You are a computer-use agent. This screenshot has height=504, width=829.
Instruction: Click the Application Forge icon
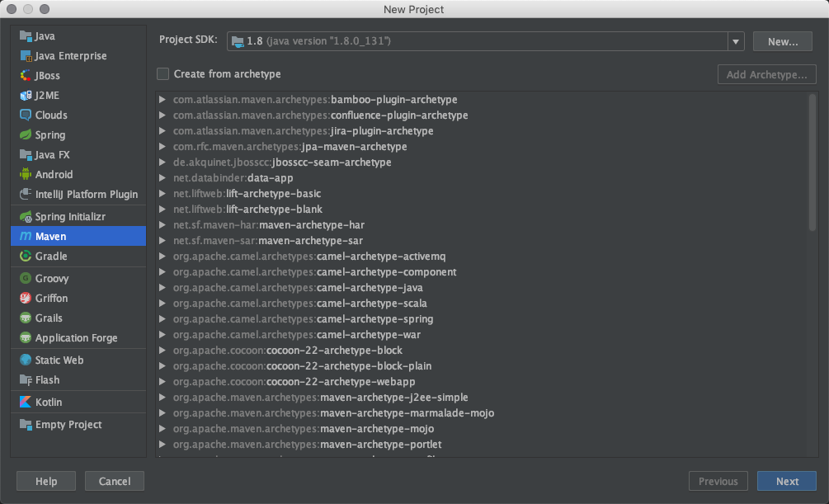pyautogui.click(x=26, y=337)
